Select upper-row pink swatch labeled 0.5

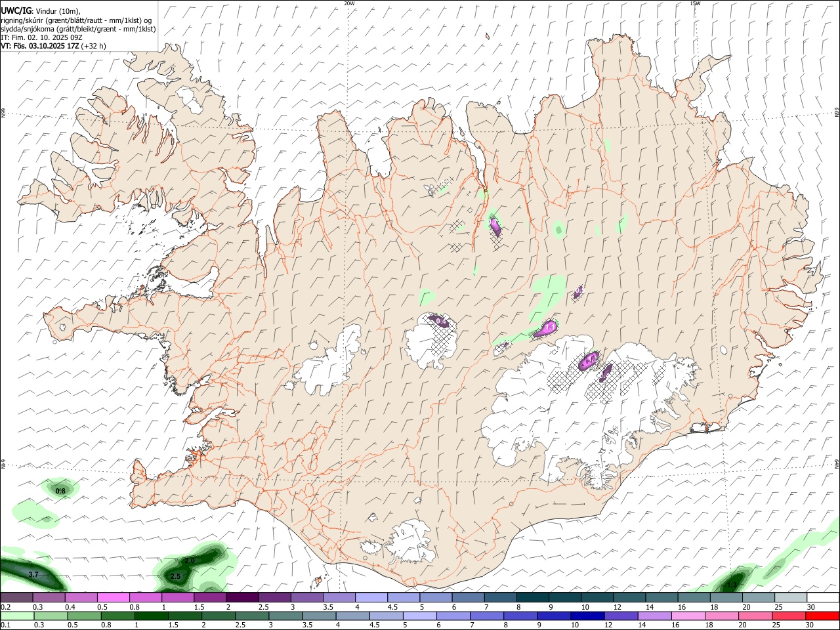[113, 597]
